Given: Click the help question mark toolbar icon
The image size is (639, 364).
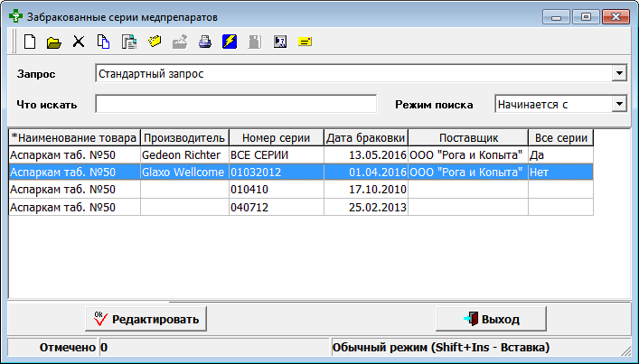Looking at the screenshot, I should 279,42.
